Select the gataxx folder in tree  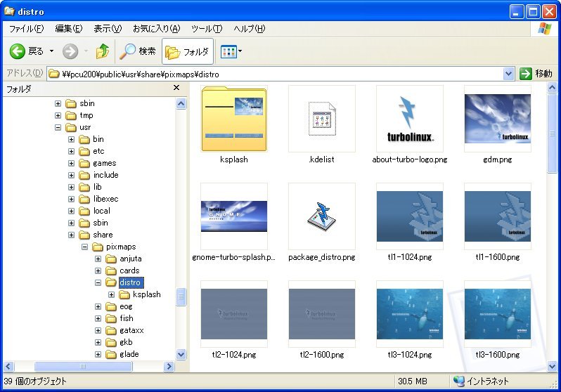tap(131, 330)
